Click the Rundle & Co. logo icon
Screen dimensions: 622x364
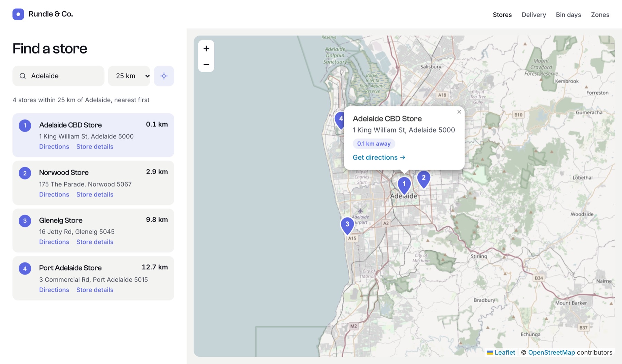tap(18, 14)
